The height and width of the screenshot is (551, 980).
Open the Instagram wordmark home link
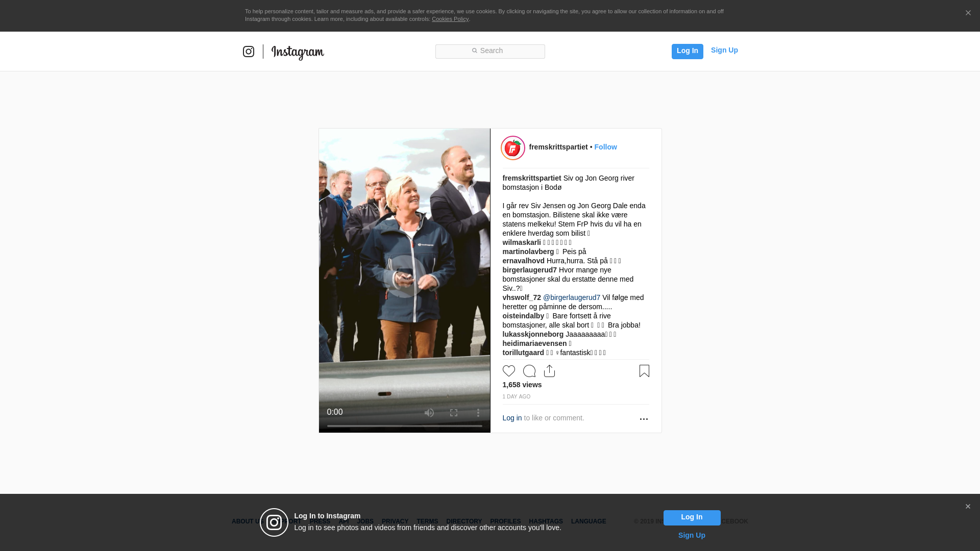[x=298, y=53]
